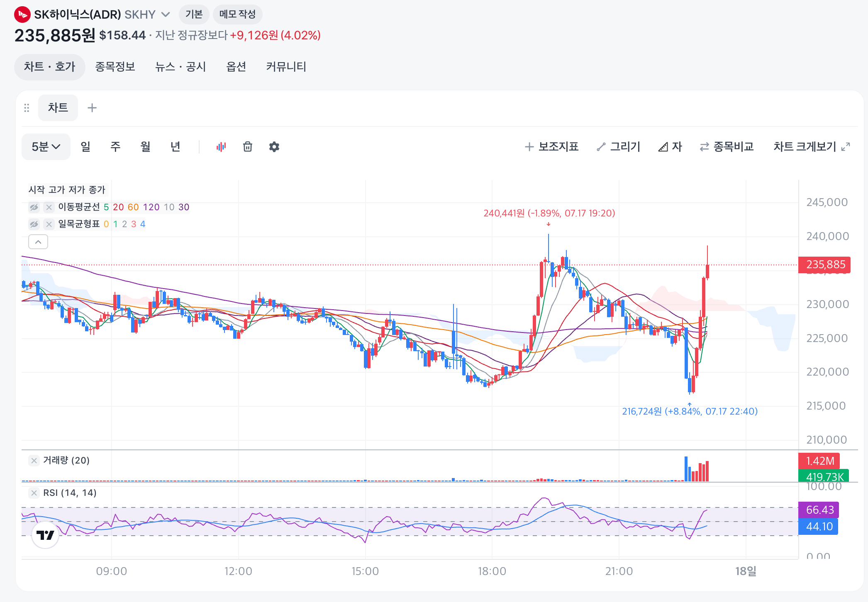
Task: Open 종목비교 compare stocks
Action: click(x=727, y=147)
